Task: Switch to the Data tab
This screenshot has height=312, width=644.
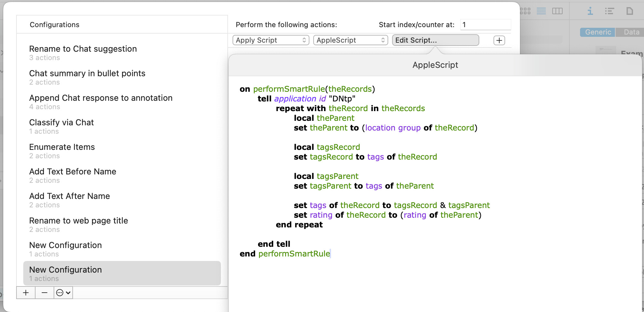Action: point(631,32)
